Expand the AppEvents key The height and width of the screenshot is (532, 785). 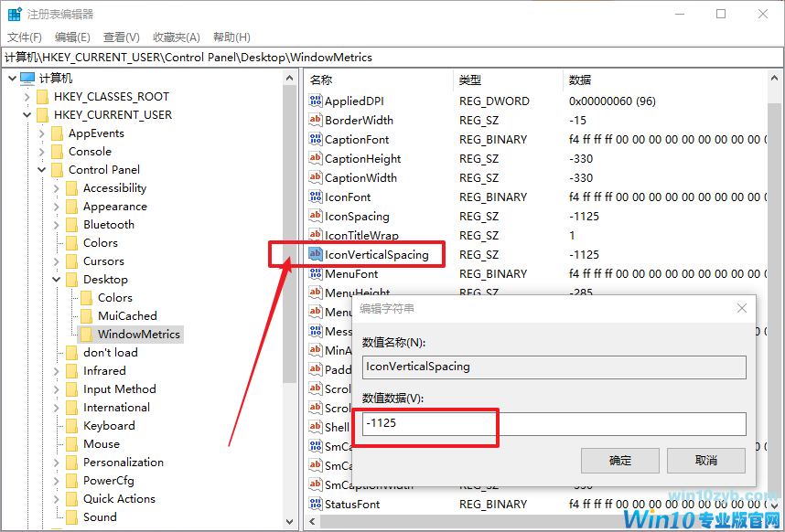(41, 133)
